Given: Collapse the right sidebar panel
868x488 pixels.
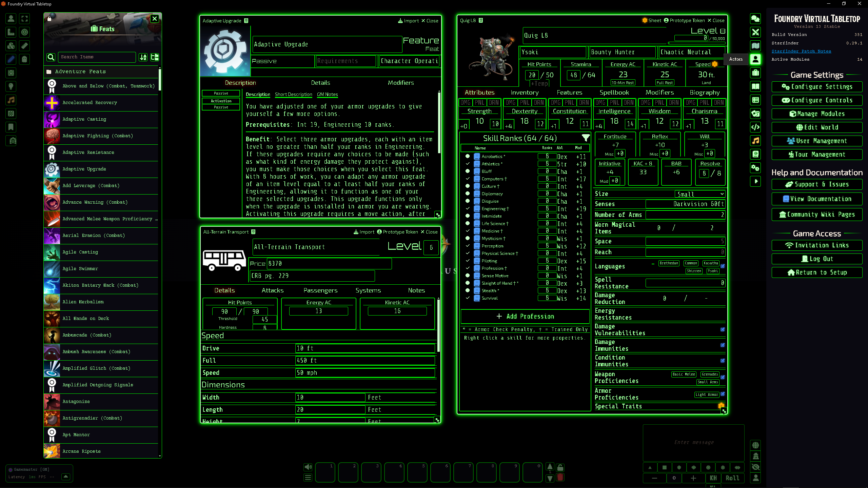Looking at the screenshot, I should point(755,181).
